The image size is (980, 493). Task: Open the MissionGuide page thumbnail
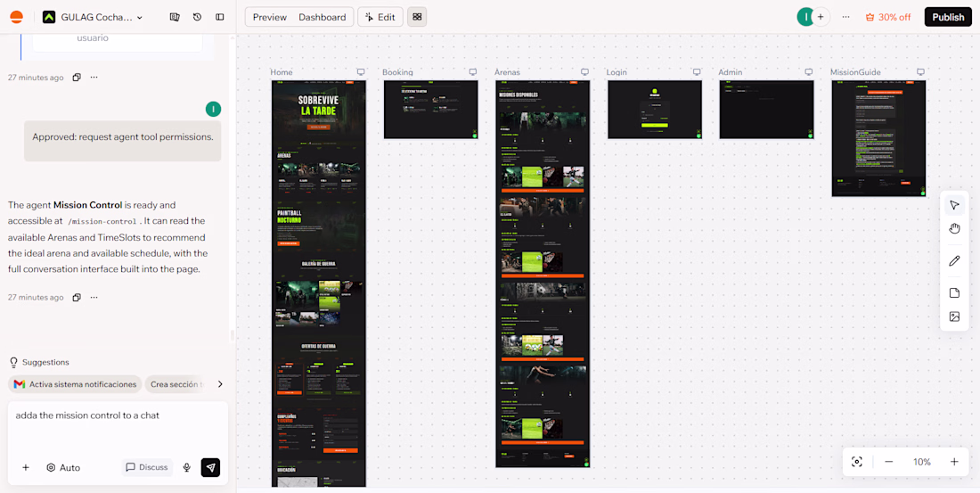click(878, 138)
